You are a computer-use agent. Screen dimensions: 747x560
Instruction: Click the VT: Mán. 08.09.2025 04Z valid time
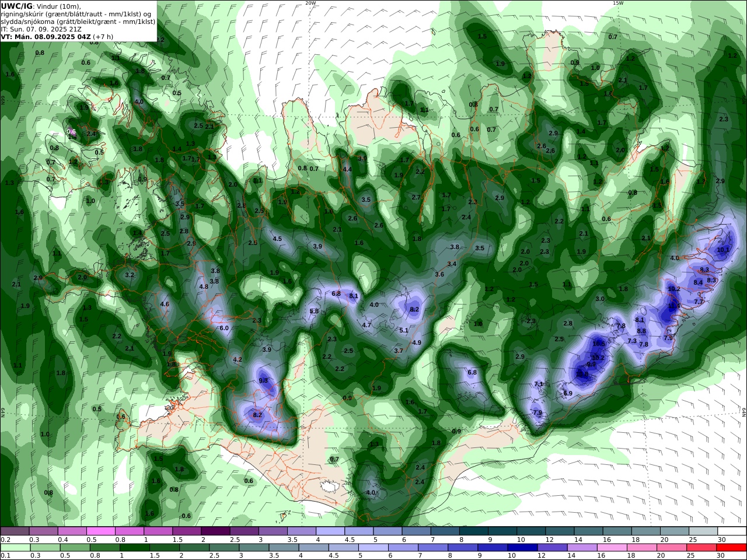pyautogui.click(x=46, y=36)
